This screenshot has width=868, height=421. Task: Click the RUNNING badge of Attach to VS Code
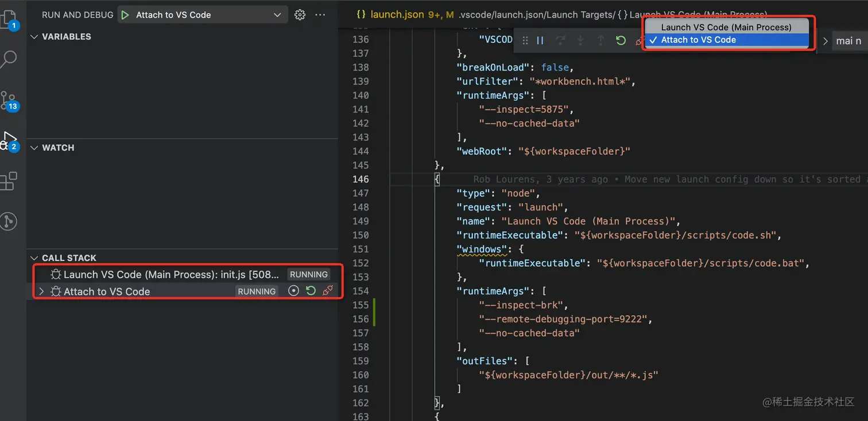pos(257,291)
